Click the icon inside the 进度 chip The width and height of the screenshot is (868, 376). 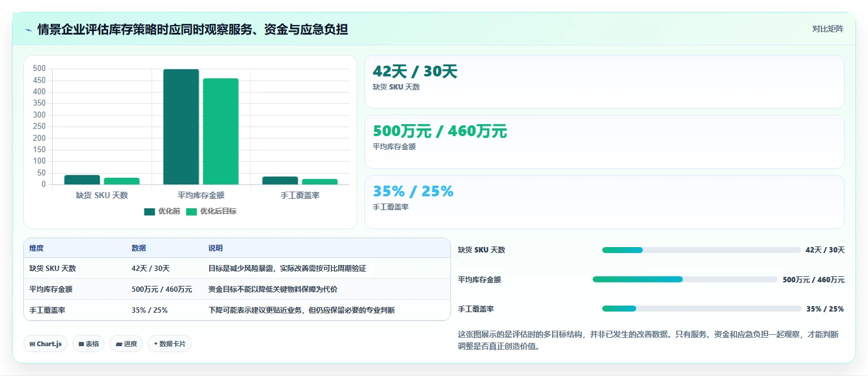[119, 344]
